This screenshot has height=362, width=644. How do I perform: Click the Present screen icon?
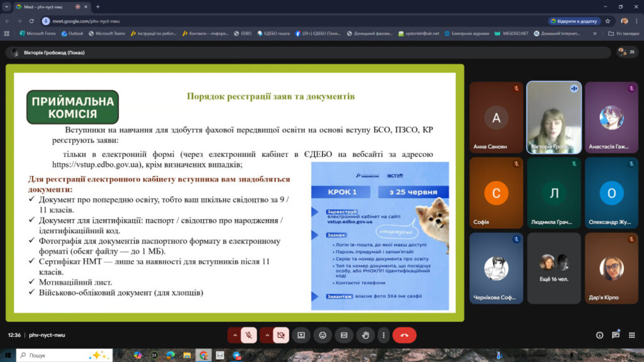(x=301, y=336)
